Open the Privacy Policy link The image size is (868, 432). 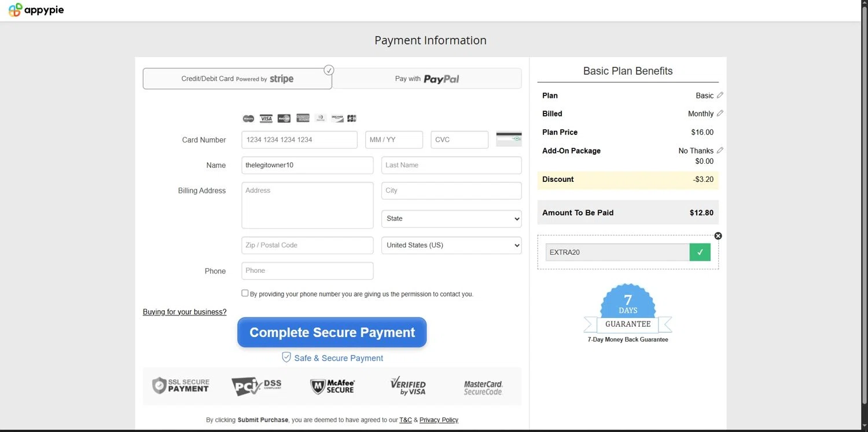coord(439,420)
